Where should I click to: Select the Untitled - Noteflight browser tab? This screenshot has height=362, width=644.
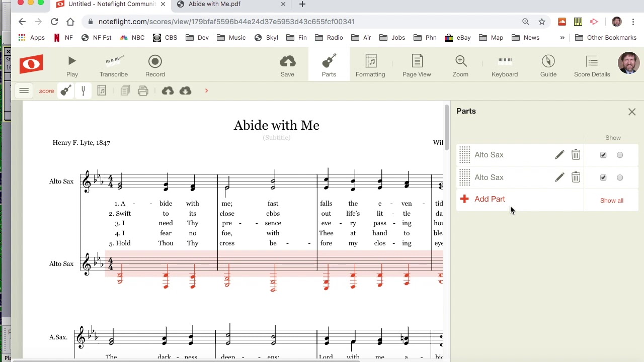tap(112, 4)
